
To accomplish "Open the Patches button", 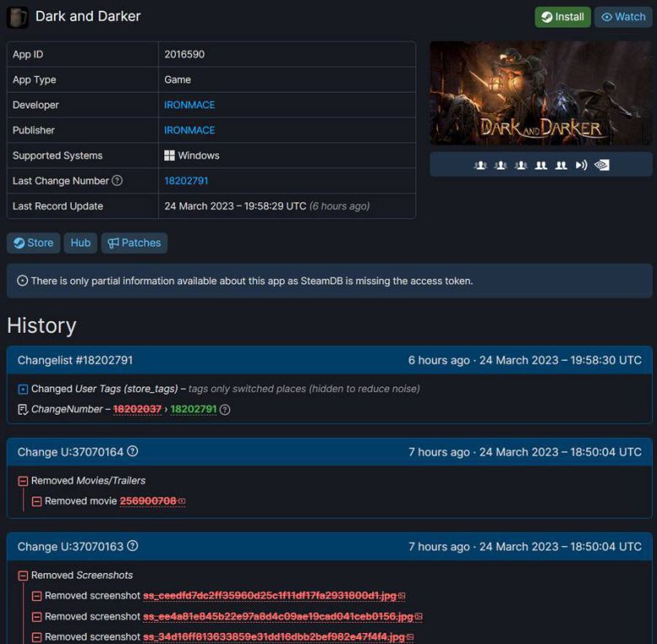I will tap(134, 243).
